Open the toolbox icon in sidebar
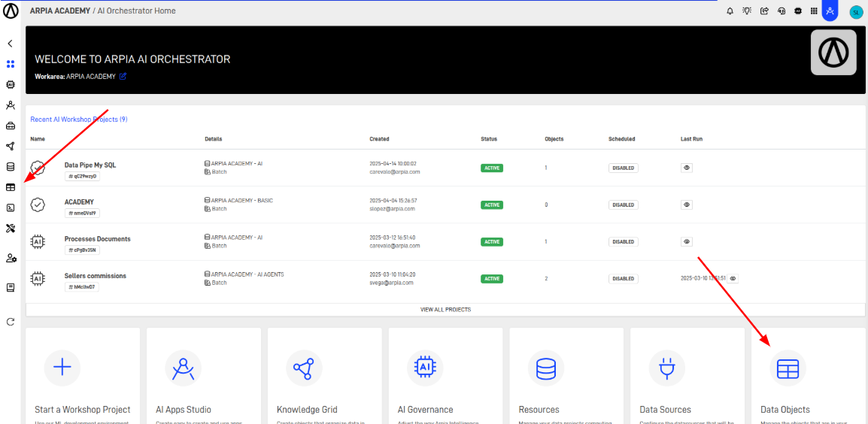868x424 pixels. coord(10,126)
